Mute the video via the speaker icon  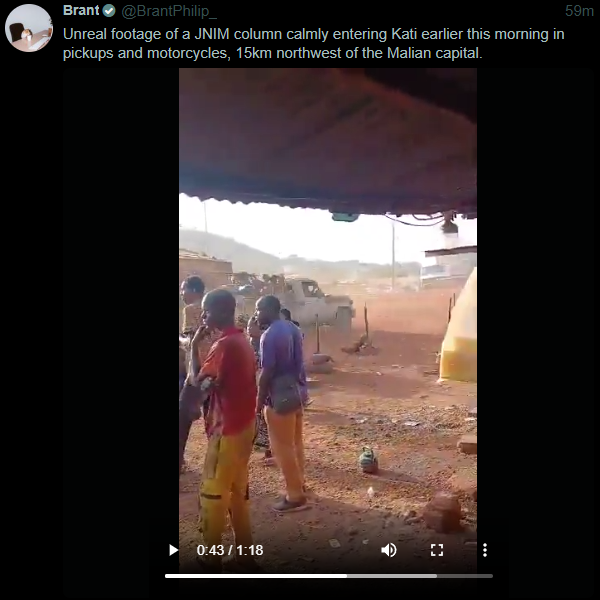point(389,550)
